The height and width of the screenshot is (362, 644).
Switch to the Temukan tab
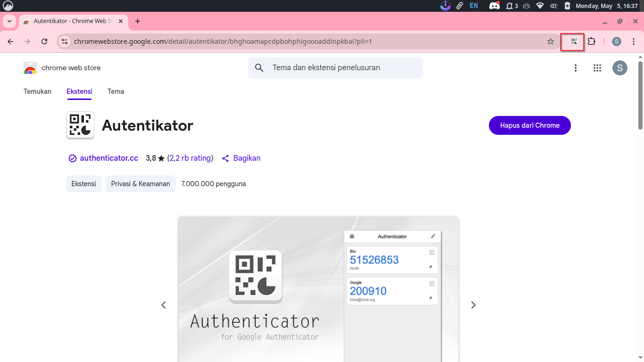tap(37, 91)
